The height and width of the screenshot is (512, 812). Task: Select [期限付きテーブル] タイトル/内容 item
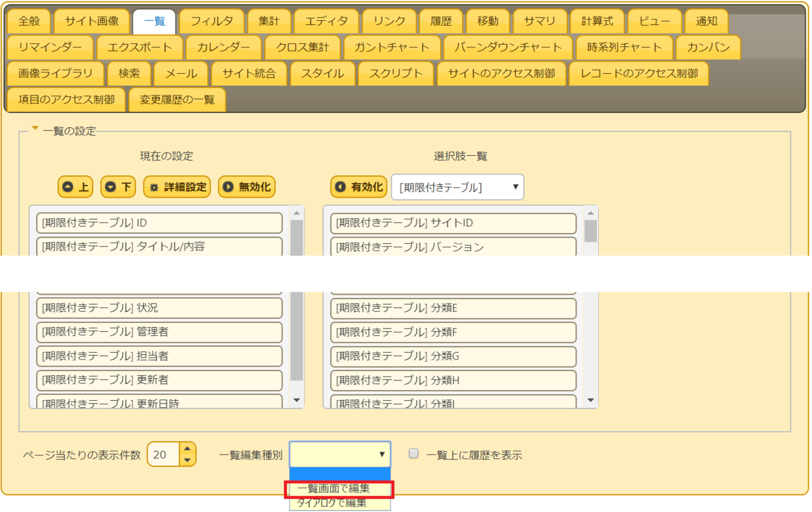tap(159, 247)
